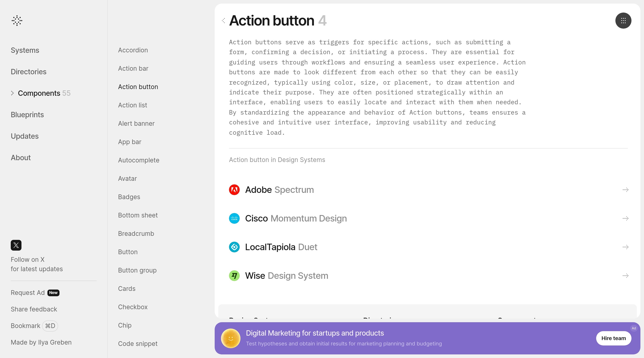This screenshot has width=644, height=358.
Task: Go to Systems in main navigation
Action: tap(25, 50)
